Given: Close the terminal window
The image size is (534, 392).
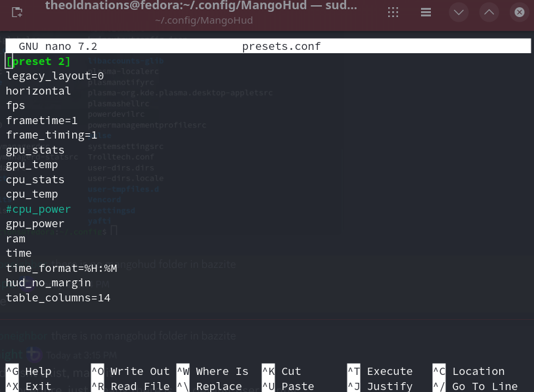Looking at the screenshot, I should 520,12.
